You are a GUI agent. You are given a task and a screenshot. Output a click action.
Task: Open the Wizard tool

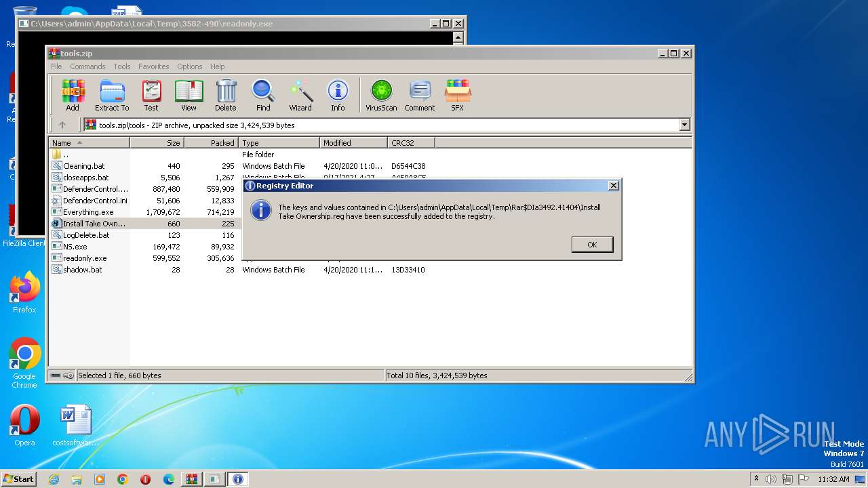point(300,95)
